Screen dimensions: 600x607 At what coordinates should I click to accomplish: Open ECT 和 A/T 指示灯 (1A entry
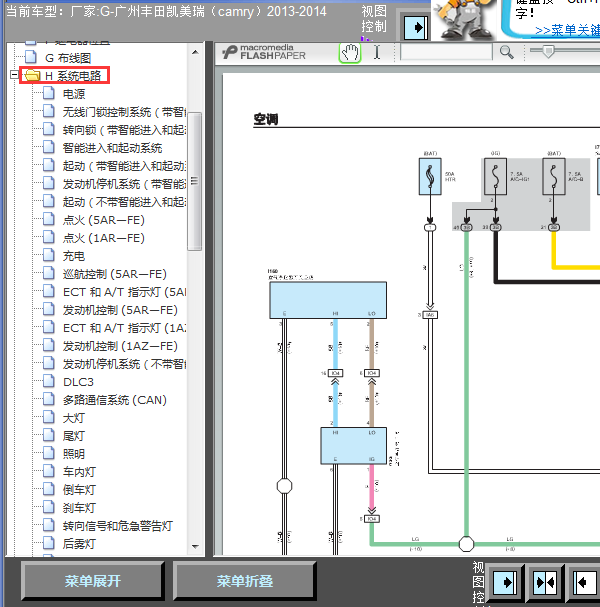click(x=124, y=328)
